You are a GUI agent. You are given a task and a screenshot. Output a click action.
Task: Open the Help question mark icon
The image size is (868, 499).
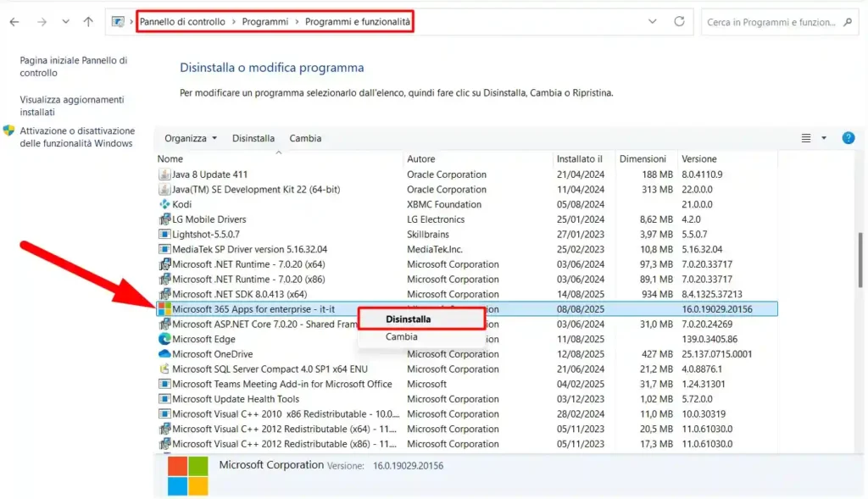coord(849,137)
